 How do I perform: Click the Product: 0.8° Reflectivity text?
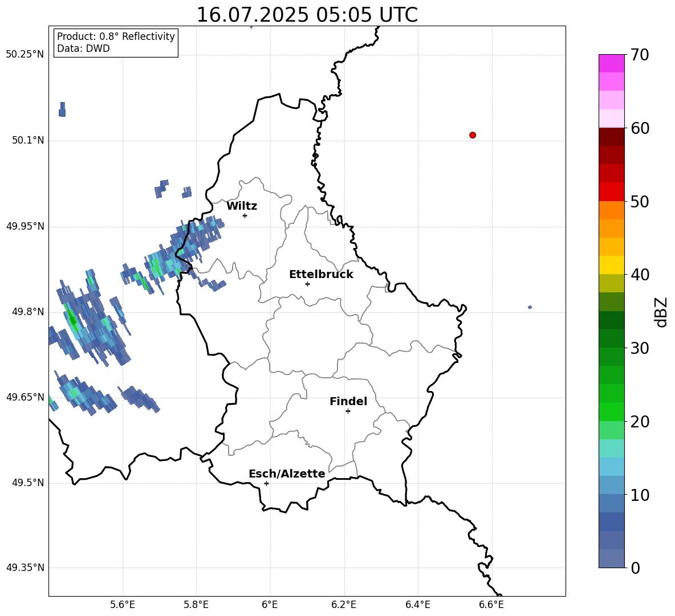coord(116,36)
